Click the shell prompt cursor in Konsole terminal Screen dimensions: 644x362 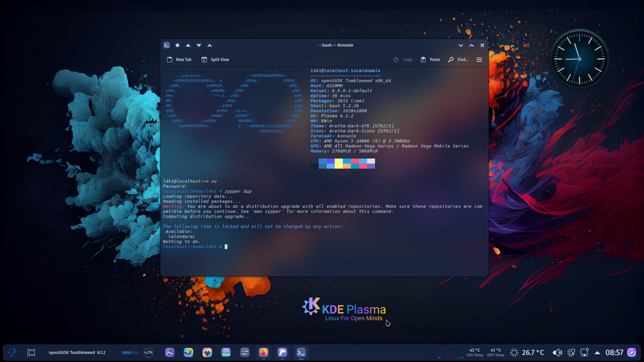coord(226,247)
